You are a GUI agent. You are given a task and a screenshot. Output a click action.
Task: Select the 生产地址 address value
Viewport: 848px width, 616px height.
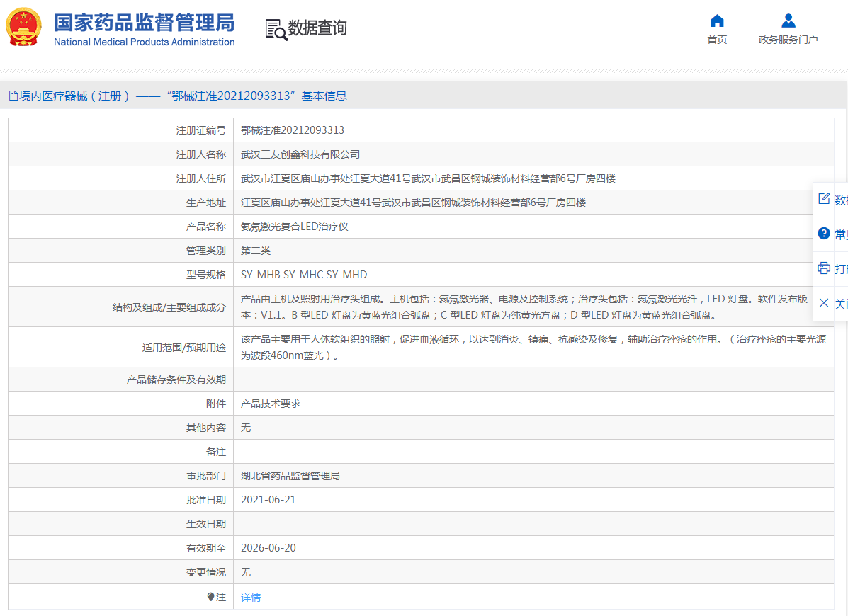point(413,203)
